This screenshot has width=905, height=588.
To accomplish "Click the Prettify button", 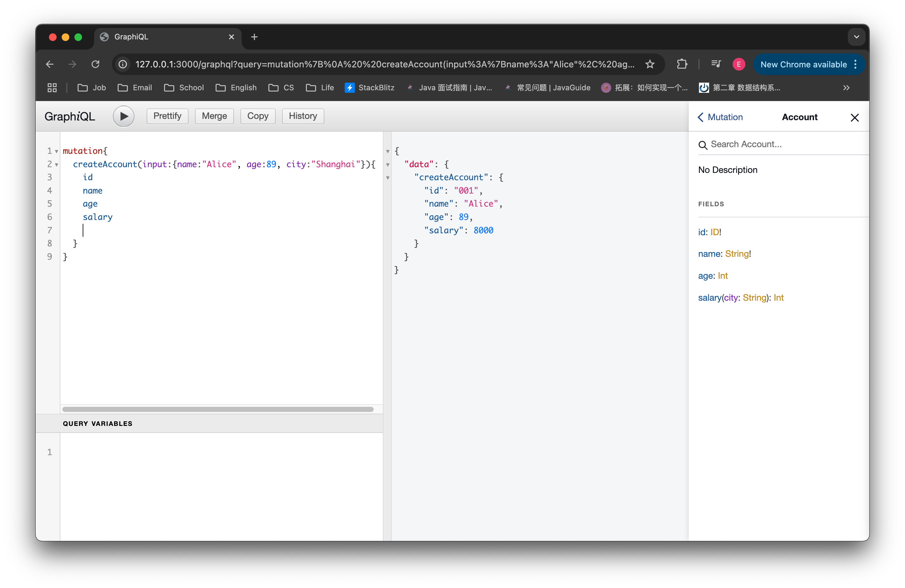I will [167, 116].
